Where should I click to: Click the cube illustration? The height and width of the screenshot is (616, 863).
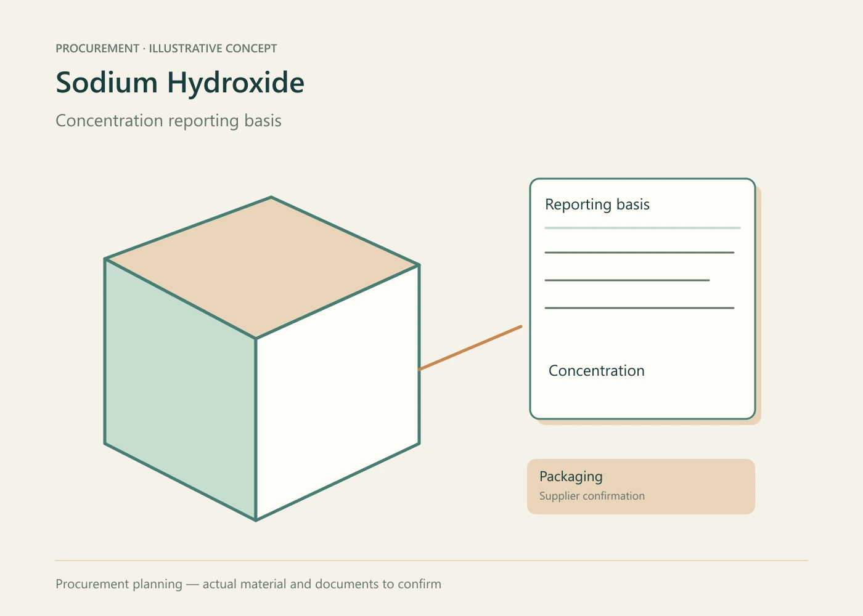click(x=262, y=359)
